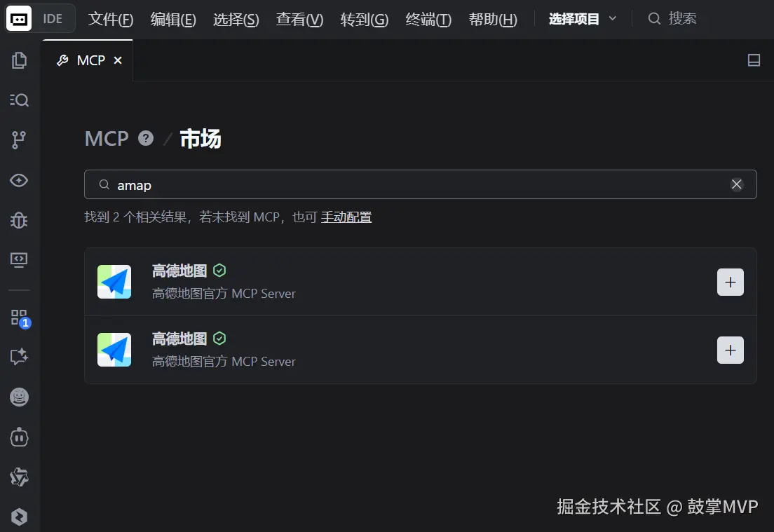Image resolution: width=774 pixels, height=532 pixels.
Task: Click the first 高德地图 paper plane logo
Action: coord(114,282)
